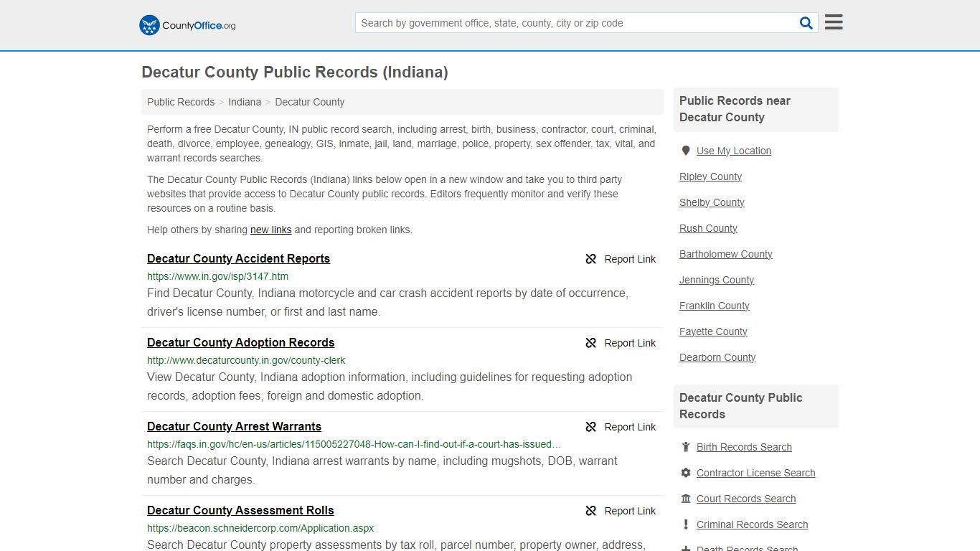Open the faqs.in.gov warrants URL
This screenshot has width=980, height=551.
[354, 444]
